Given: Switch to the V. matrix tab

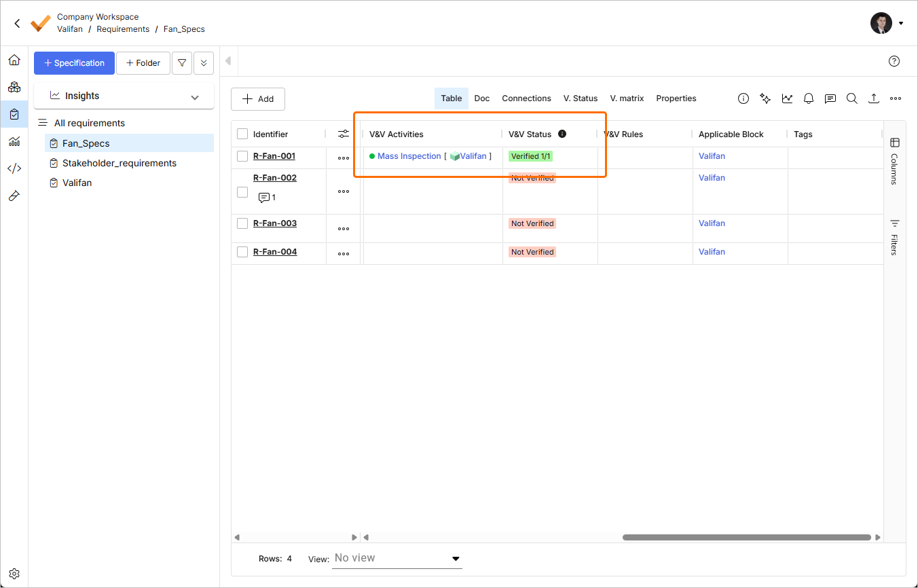Looking at the screenshot, I should [x=627, y=98].
